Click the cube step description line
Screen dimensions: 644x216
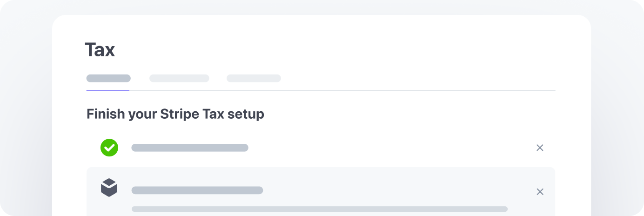point(320,209)
